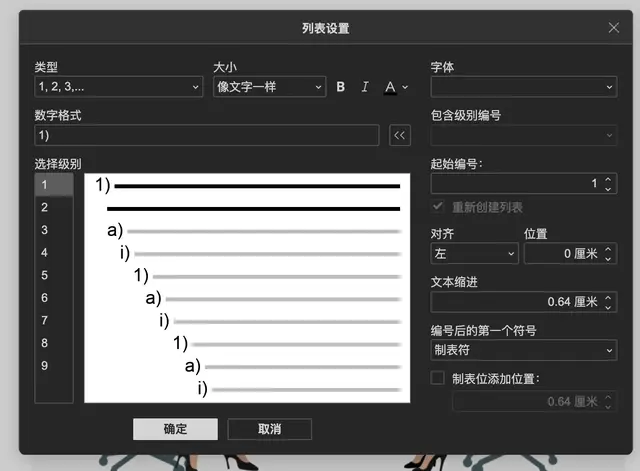This screenshot has width=640, height=471.
Task: Close the 列表设置 dialog
Action: pyautogui.click(x=613, y=28)
